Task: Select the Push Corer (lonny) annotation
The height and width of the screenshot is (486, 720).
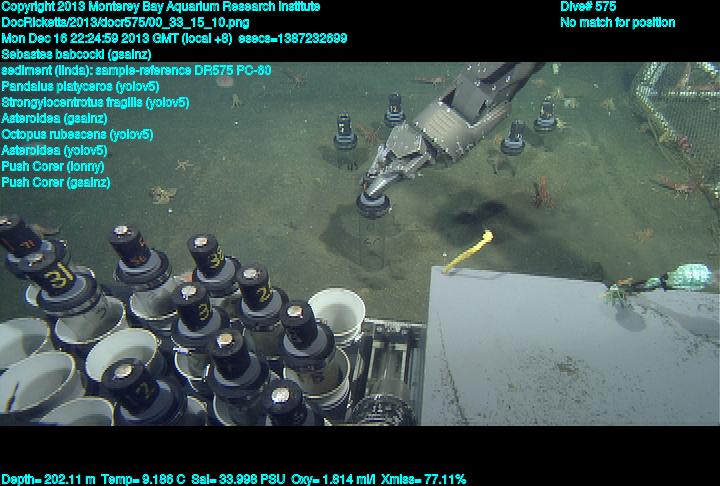Action: [x=53, y=166]
